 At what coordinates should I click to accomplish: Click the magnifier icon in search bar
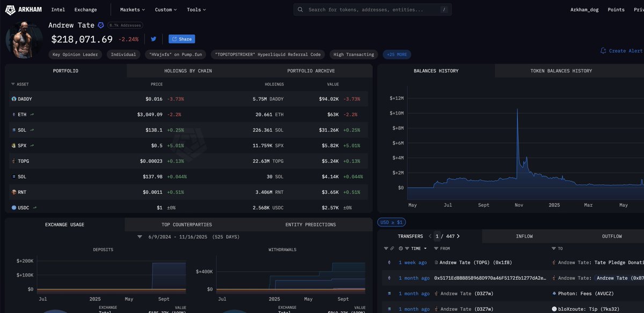point(300,10)
